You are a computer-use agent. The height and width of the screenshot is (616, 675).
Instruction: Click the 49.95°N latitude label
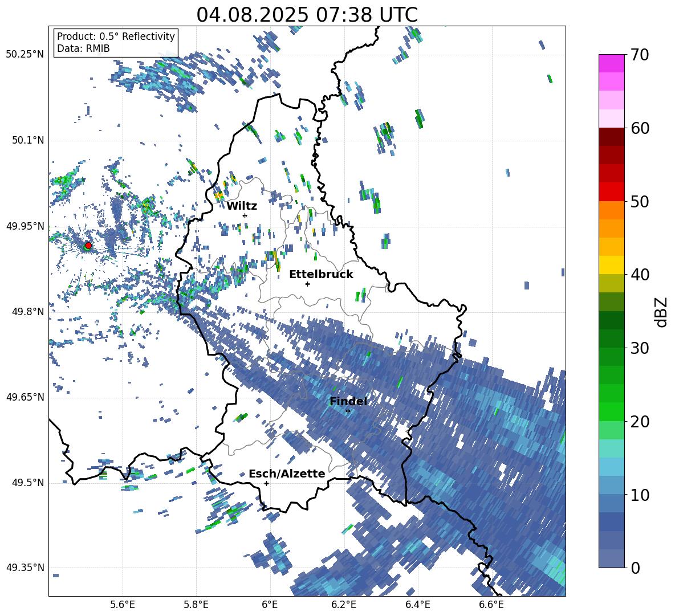[x=25, y=226]
